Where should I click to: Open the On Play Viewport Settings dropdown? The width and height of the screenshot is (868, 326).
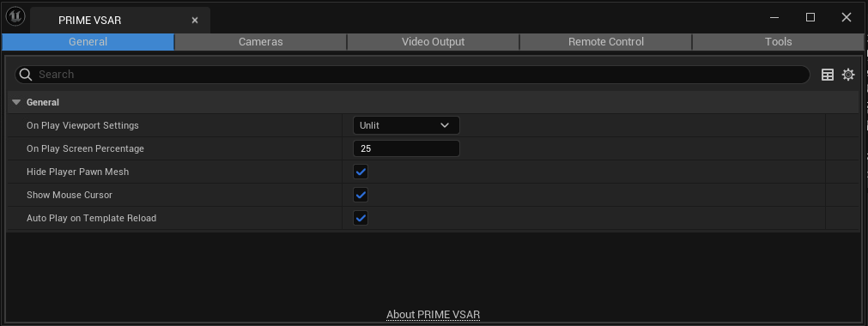tap(406, 125)
